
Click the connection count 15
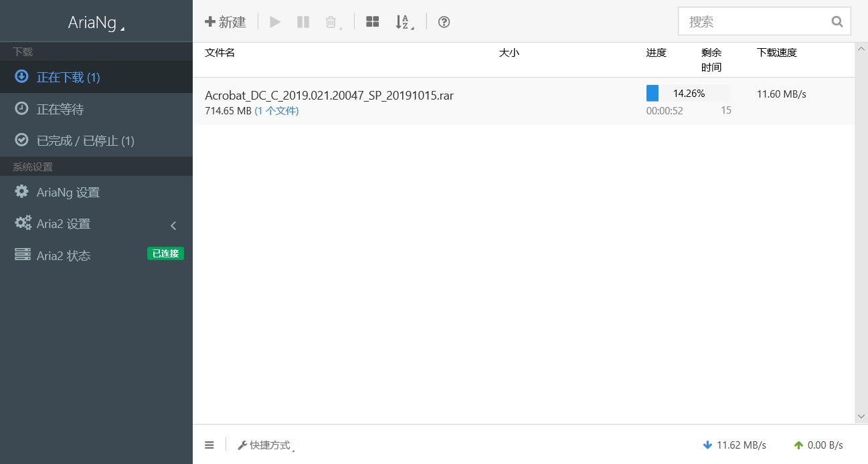726,110
